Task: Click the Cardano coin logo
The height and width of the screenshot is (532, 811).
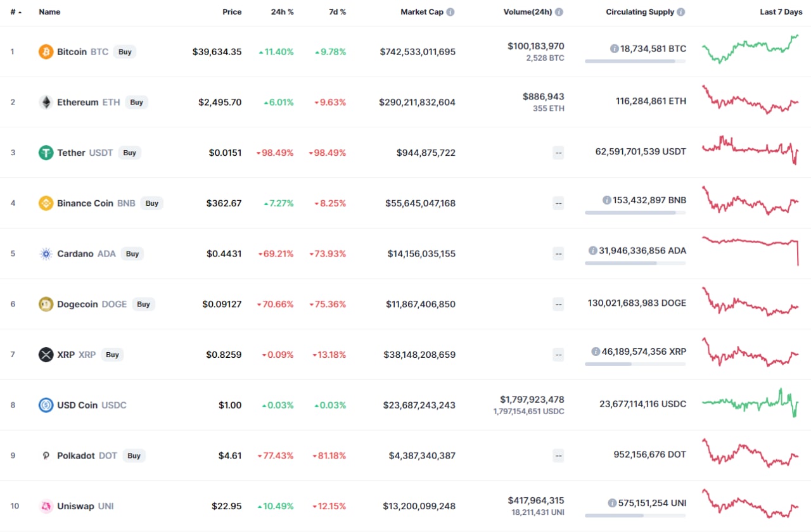Action: point(46,254)
